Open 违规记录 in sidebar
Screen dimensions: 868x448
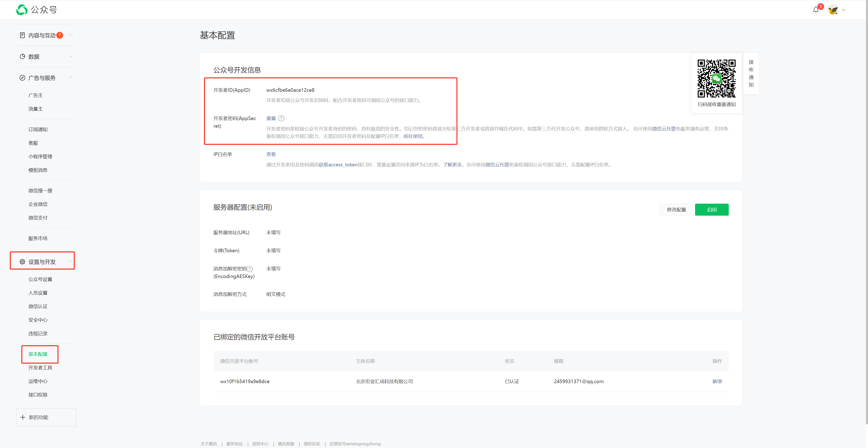tap(38, 333)
